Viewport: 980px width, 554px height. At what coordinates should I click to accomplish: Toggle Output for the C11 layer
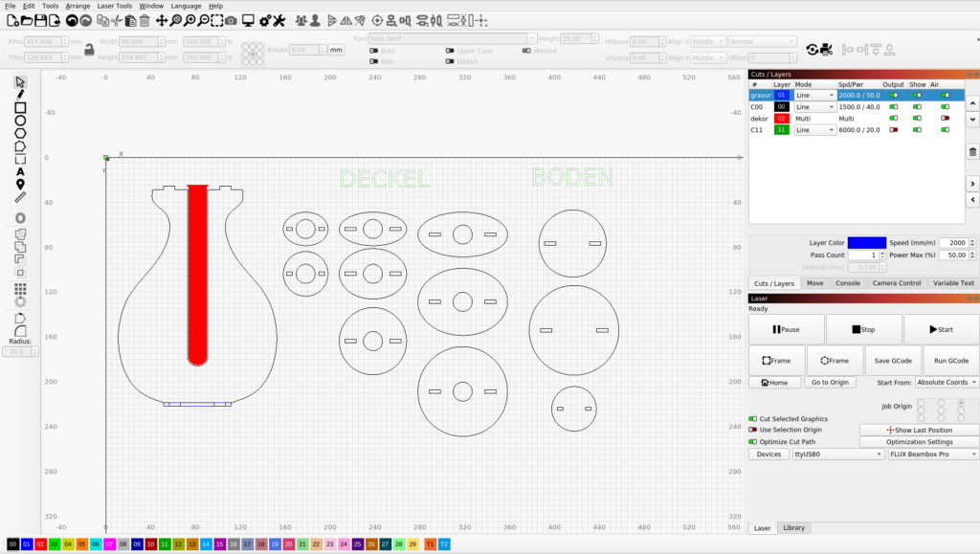coord(894,129)
